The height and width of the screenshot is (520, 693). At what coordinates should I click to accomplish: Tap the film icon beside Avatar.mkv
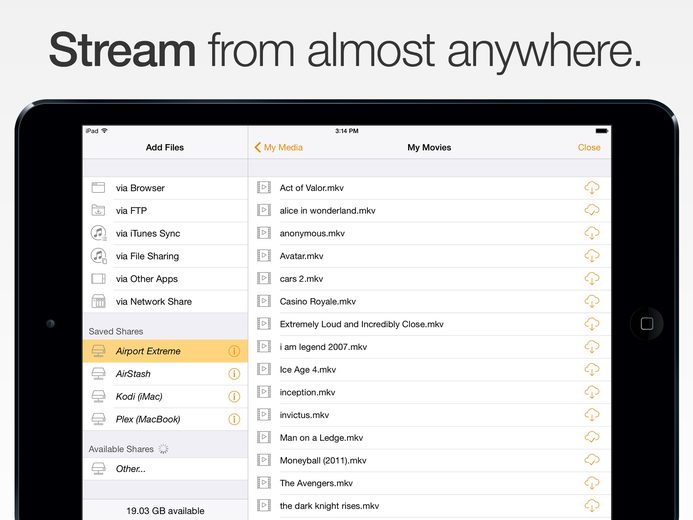(264, 255)
